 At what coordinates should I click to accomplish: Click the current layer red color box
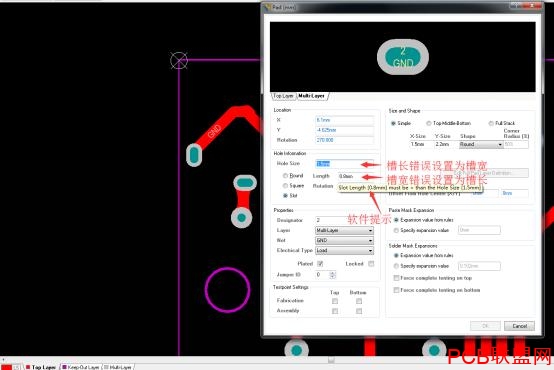click(x=6, y=367)
